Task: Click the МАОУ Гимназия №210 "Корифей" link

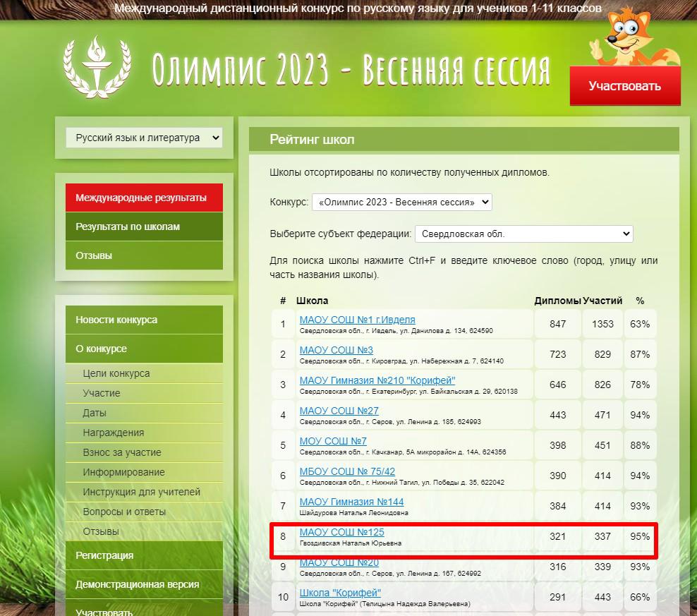Action: [x=377, y=380]
